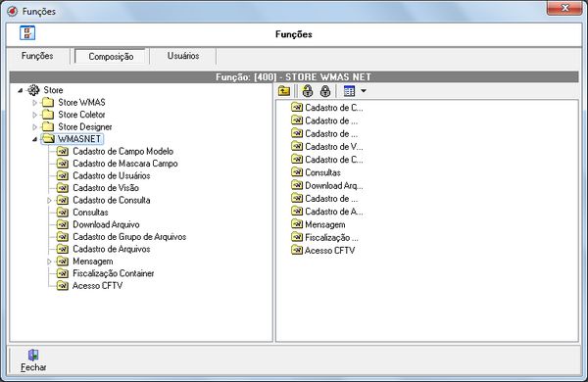Click icon beside Cadastro de Campo Modelo
This screenshot has width=588, height=382.
click(63, 152)
